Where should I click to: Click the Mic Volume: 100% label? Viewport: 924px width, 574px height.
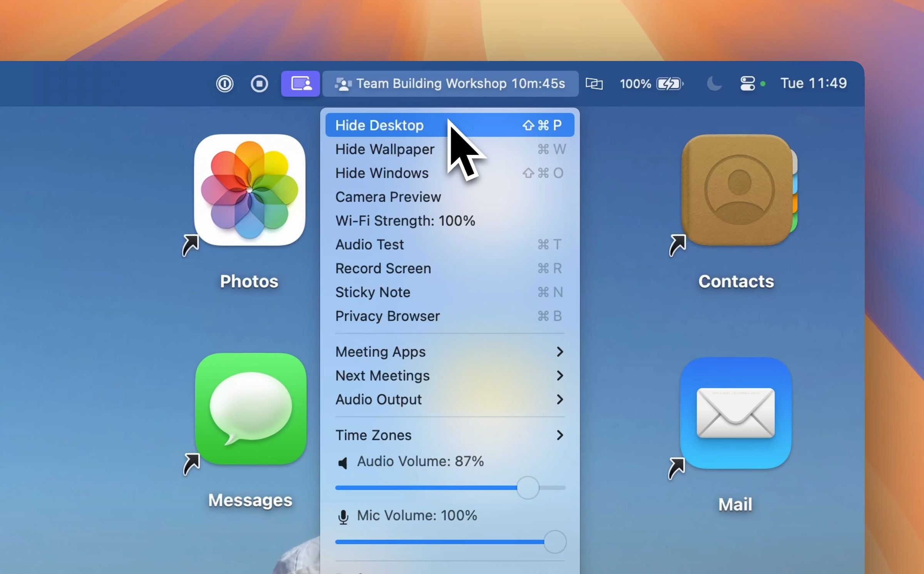pyautogui.click(x=417, y=515)
